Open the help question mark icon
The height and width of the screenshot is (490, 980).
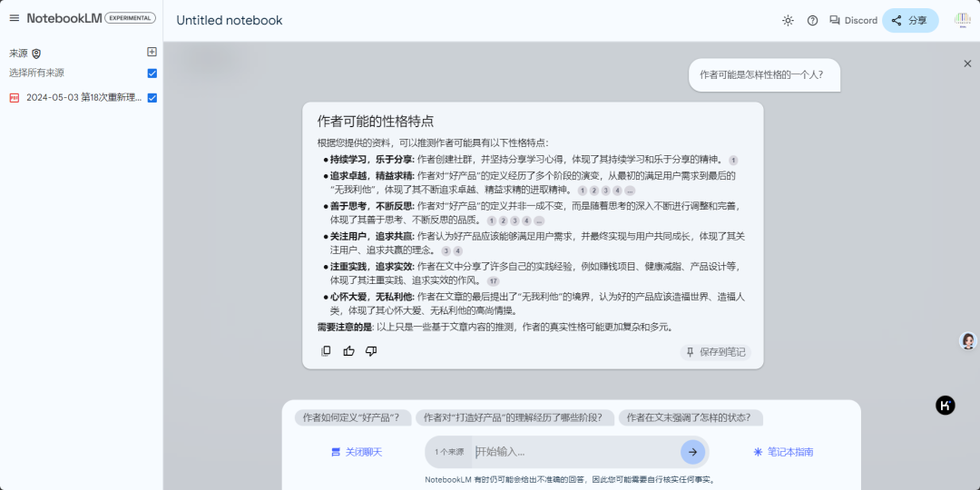coord(812,21)
